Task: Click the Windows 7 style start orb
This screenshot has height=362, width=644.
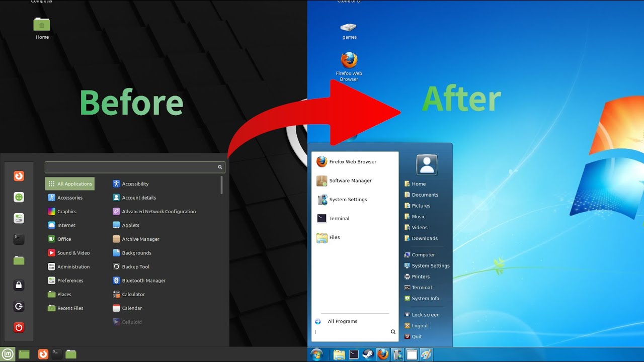Action: [317, 354]
